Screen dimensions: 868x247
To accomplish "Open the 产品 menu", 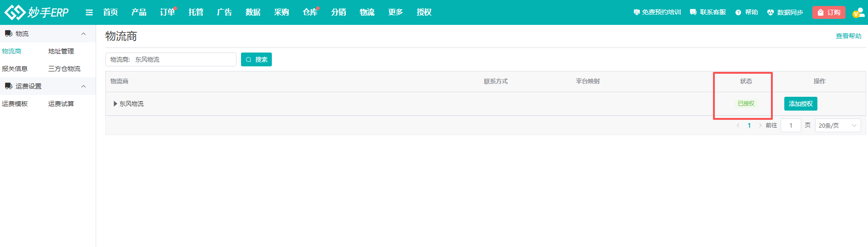I will click(139, 12).
